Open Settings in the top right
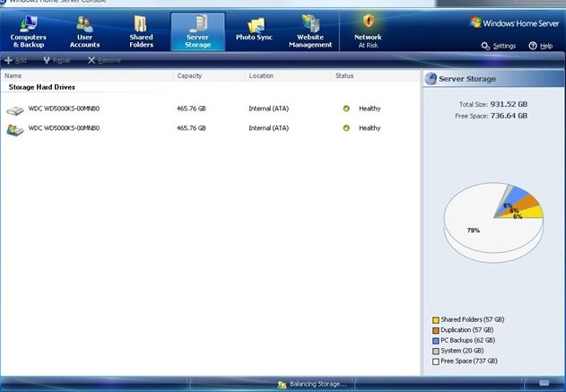Screen dimensions: 566x392 [x=499, y=46]
